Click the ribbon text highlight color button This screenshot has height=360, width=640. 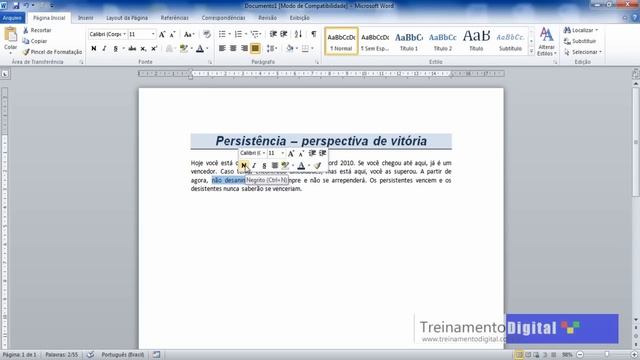click(184, 49)
